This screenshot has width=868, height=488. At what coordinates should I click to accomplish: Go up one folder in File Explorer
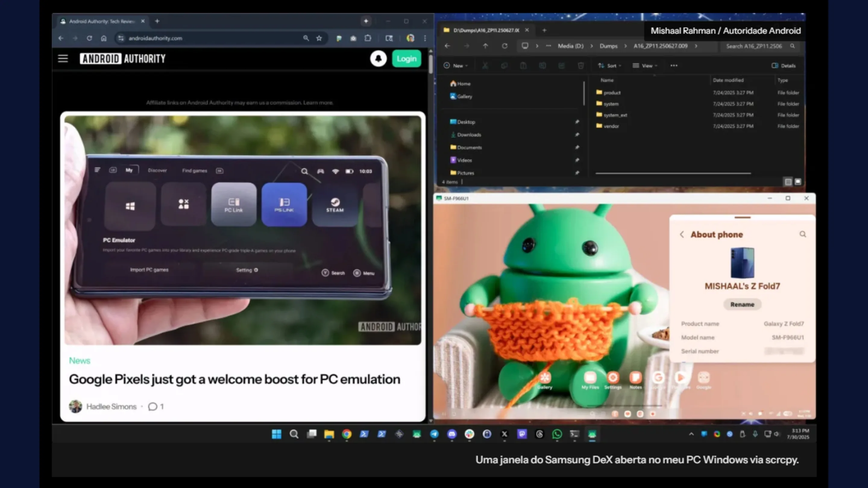[485, 46]
